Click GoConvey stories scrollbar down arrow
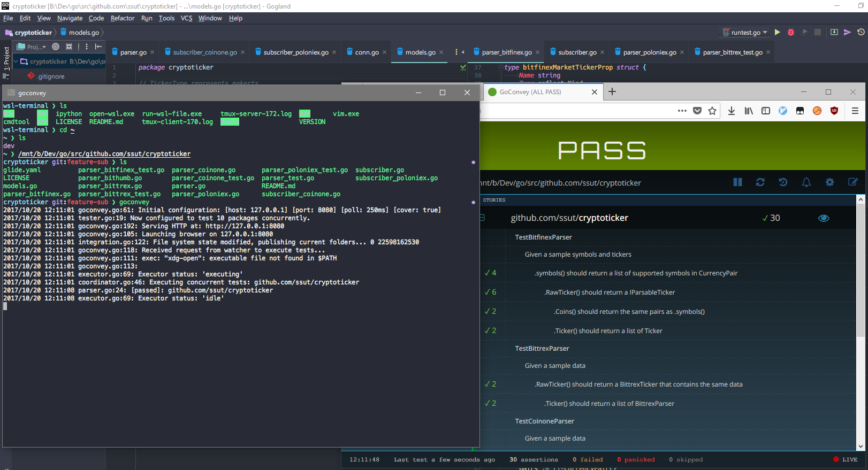The height and width of the screenshot is (470, 868). [x=861, y=446]
